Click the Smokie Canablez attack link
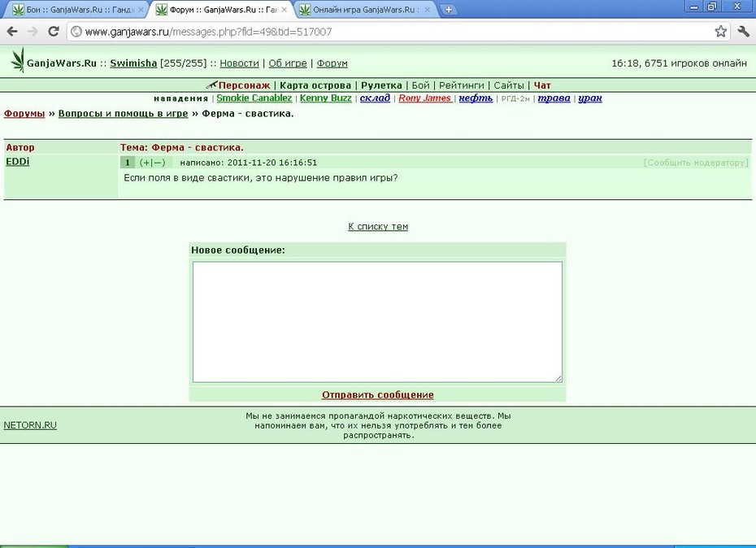Image resolution: width=756 pixels, height=548 pixels. (x=254, y=98)
